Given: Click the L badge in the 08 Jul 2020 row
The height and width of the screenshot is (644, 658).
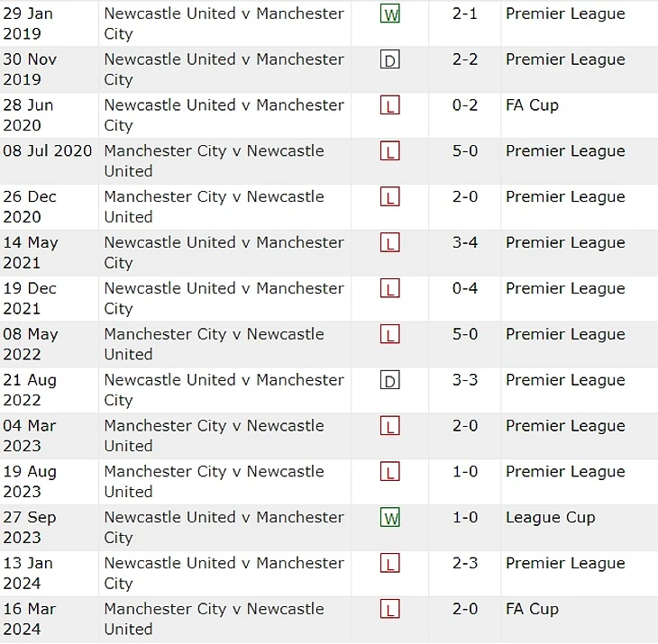Looking at the screenshot, I should pos(390,151).
